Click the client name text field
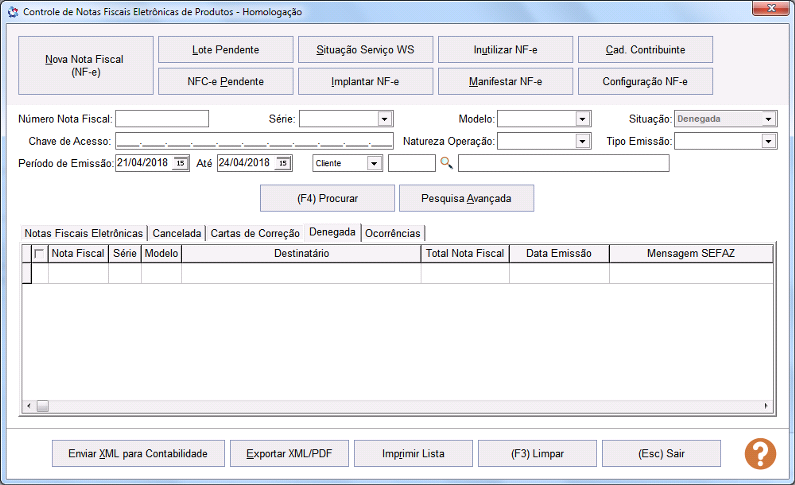The height and width of the screenshot is (485, 795). (564, 163)
